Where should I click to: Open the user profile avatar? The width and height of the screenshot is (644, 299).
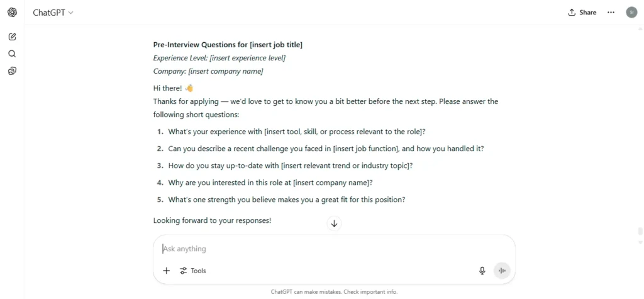click(x=631, y=13)
